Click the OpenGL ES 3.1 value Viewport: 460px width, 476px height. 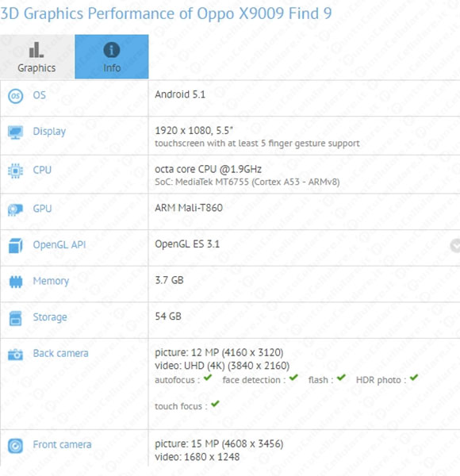(x=187, y=244)
